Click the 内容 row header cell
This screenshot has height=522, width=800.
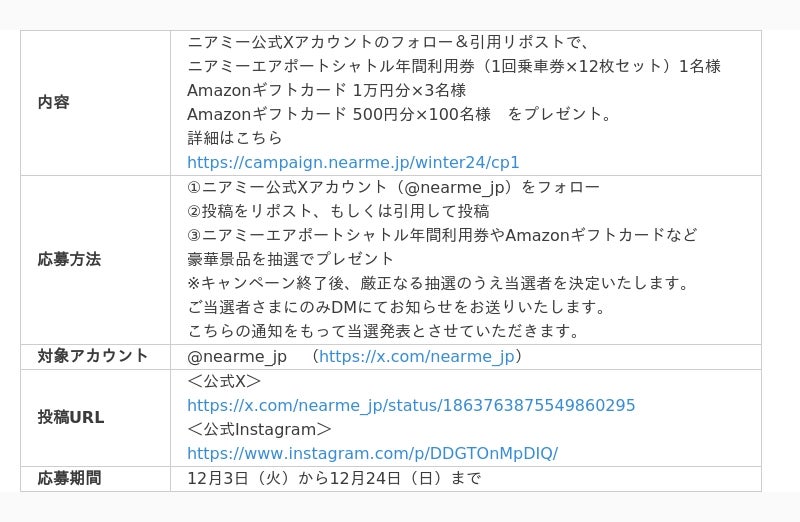click(95, 103)
